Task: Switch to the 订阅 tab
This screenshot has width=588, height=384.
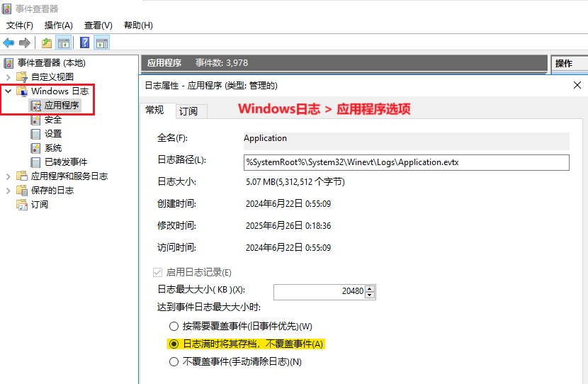Action: (191, 111)
